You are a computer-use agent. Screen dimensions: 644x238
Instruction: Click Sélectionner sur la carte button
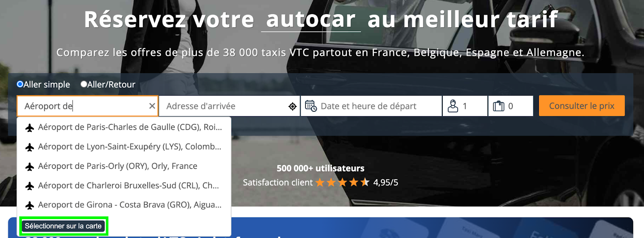63,226
